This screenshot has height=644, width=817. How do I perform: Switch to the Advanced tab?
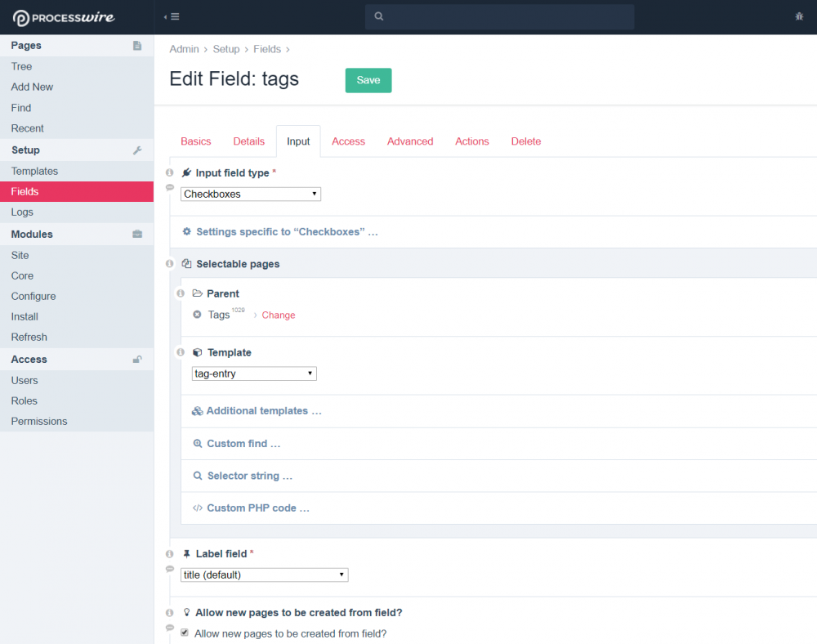410,141
